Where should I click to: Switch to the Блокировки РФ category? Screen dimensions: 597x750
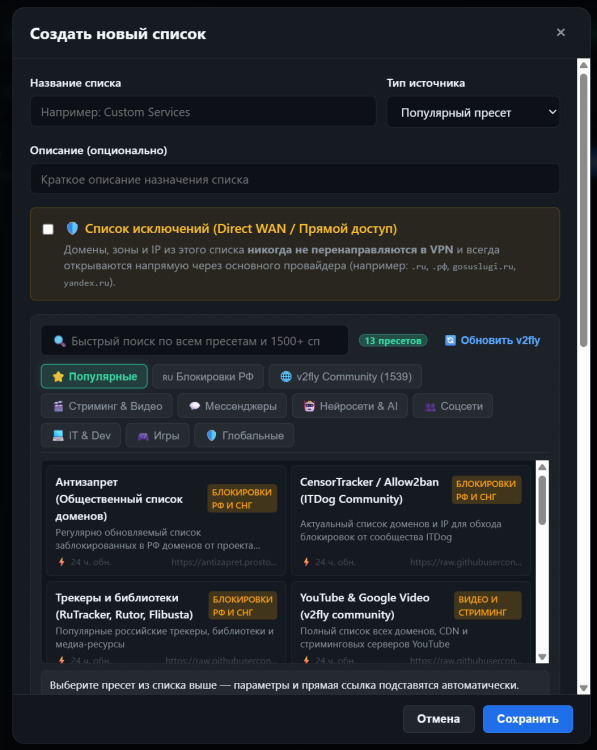[208, 376]
